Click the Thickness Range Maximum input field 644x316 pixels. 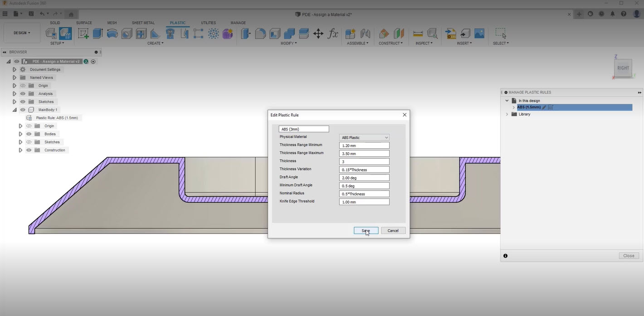click(x=364, y=154)
